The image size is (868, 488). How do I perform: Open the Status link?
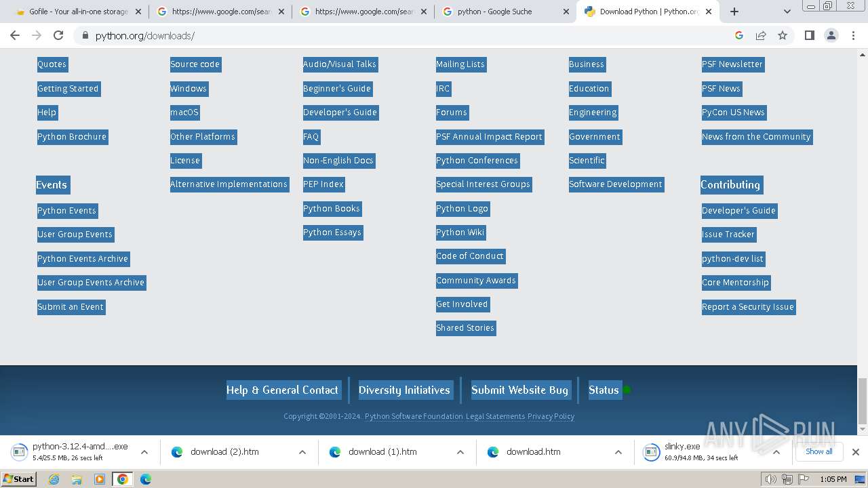(604, 390)
